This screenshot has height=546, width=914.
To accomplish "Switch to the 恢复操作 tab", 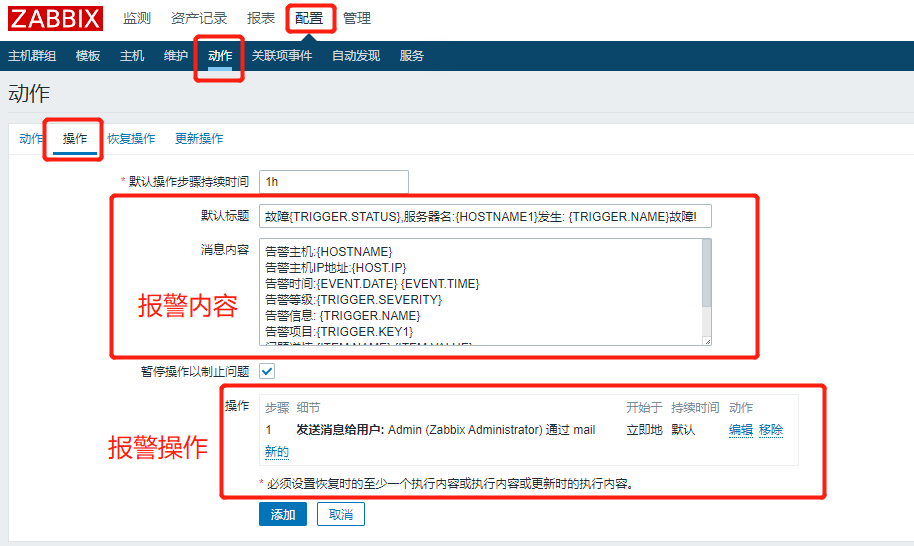I will pyautogui.click(x=131, y=139).
